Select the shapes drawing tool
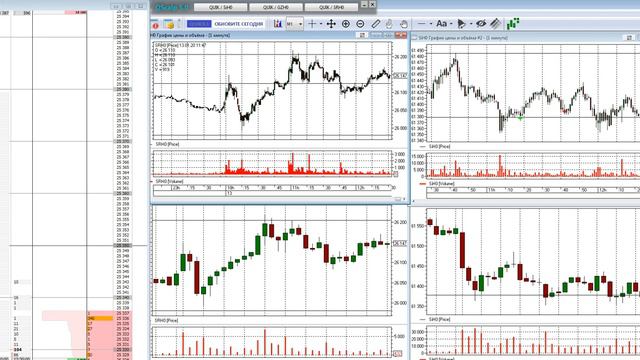Viewport: 640px width, 360px height. tap(462, 24)
